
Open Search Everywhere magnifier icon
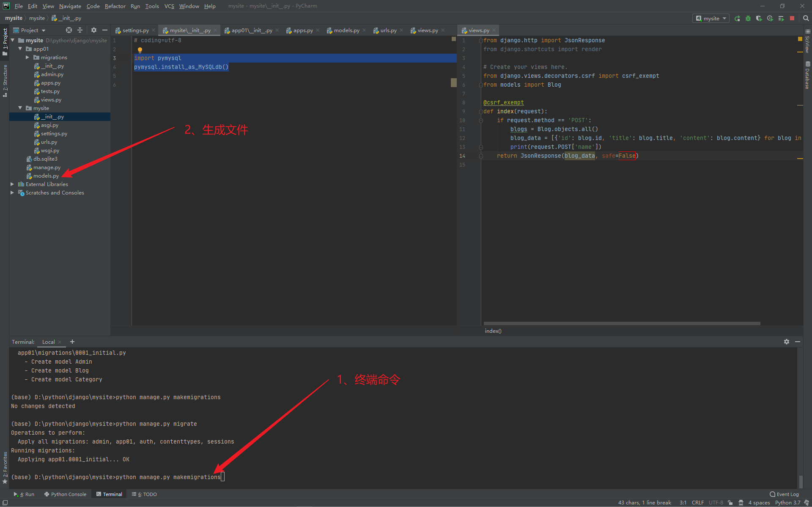806,18
